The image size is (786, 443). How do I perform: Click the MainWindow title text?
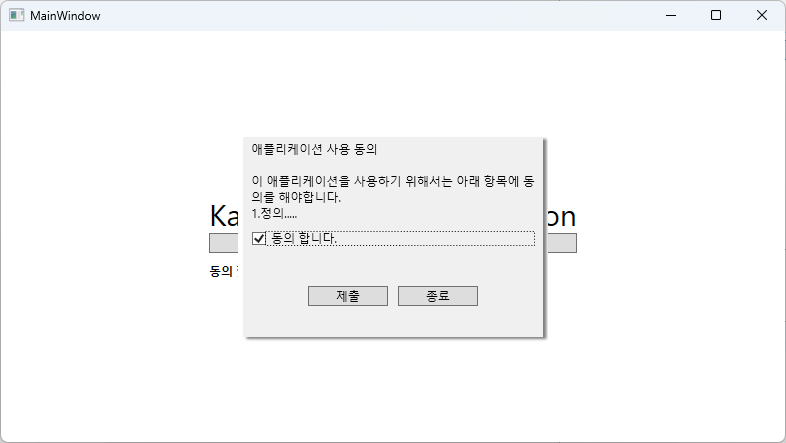pos(65,16)
